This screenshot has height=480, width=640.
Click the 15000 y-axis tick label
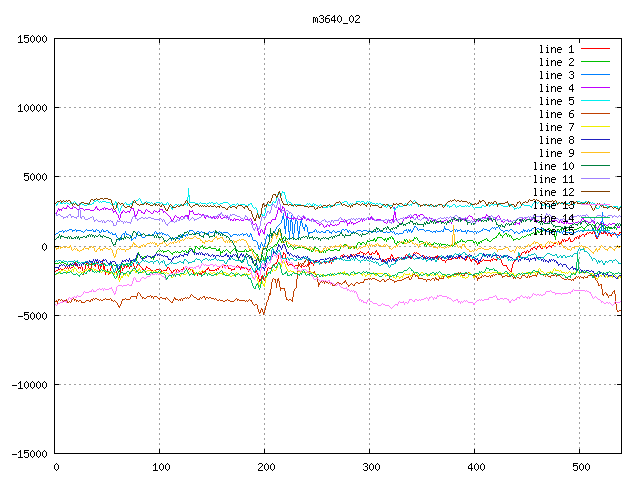pyautogui.click(x=28, y=39)
